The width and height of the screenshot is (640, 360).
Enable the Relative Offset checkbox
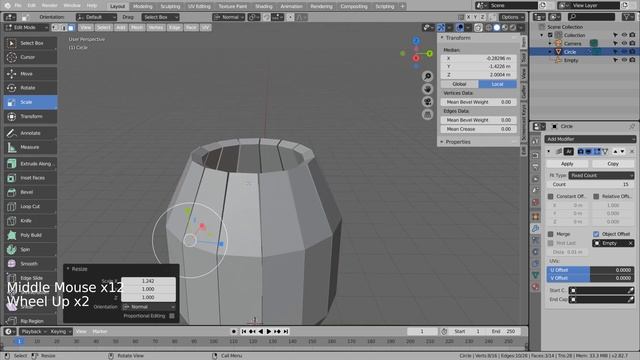click(596, 196)
